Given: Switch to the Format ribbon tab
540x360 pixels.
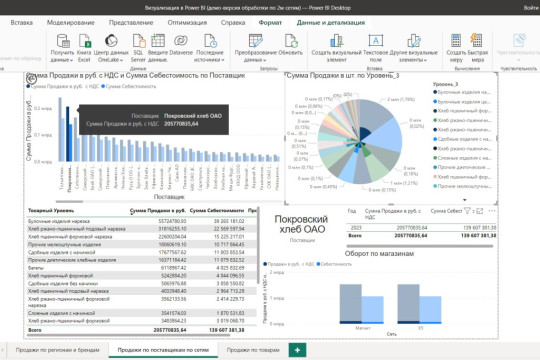Looking at the screenshot, I should point(270,23).
